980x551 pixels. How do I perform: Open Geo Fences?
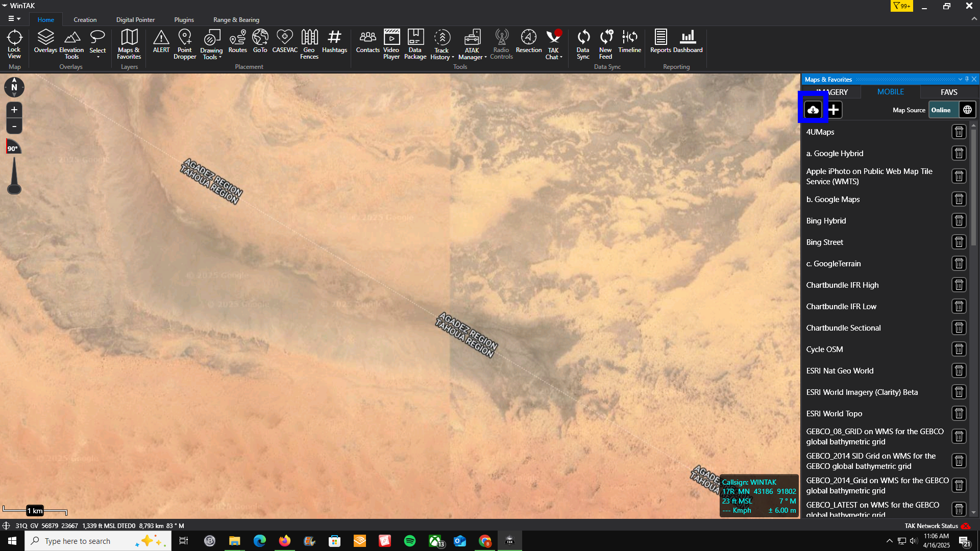309,44
